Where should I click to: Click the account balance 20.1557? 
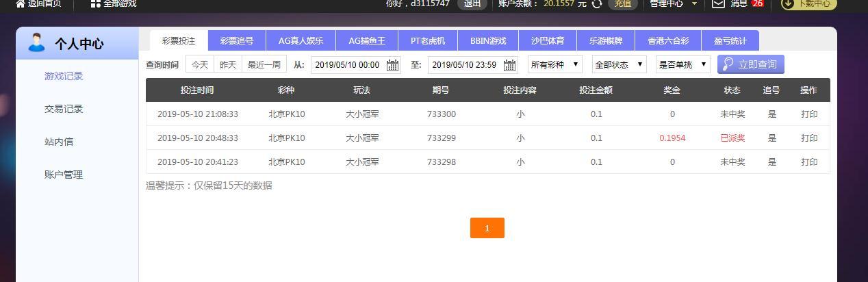coord(559,3)
